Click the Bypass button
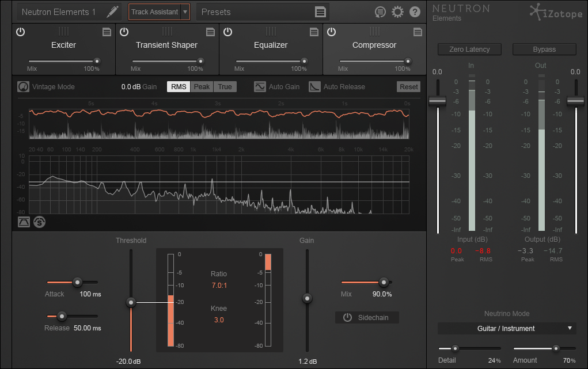Image resolution: width=588 pixels, height=369 pixels. (x=544, y=50)
